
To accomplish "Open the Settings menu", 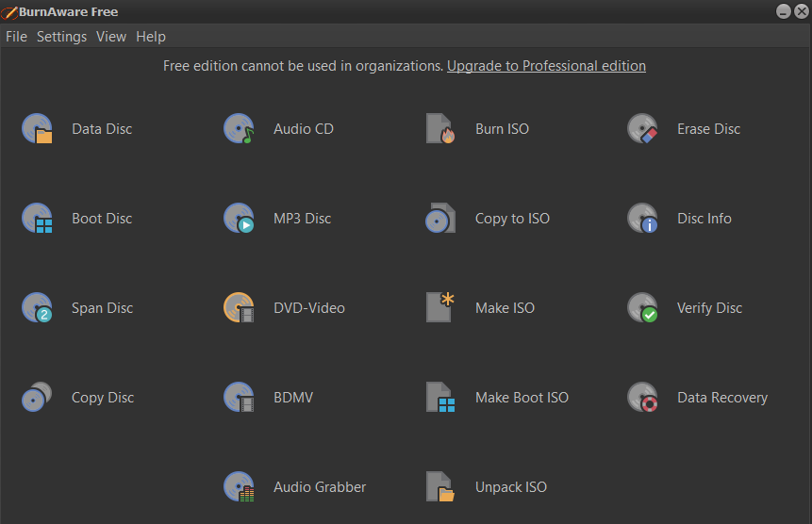I will tap(61, 37).
